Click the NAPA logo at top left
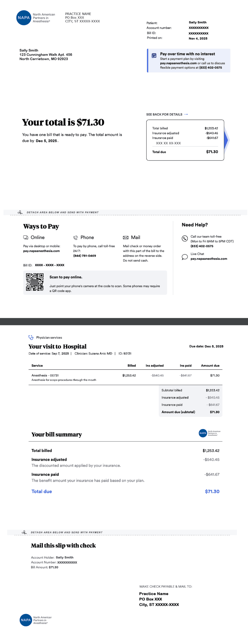The height and width of the screenshot is (644, 248). 24,18
